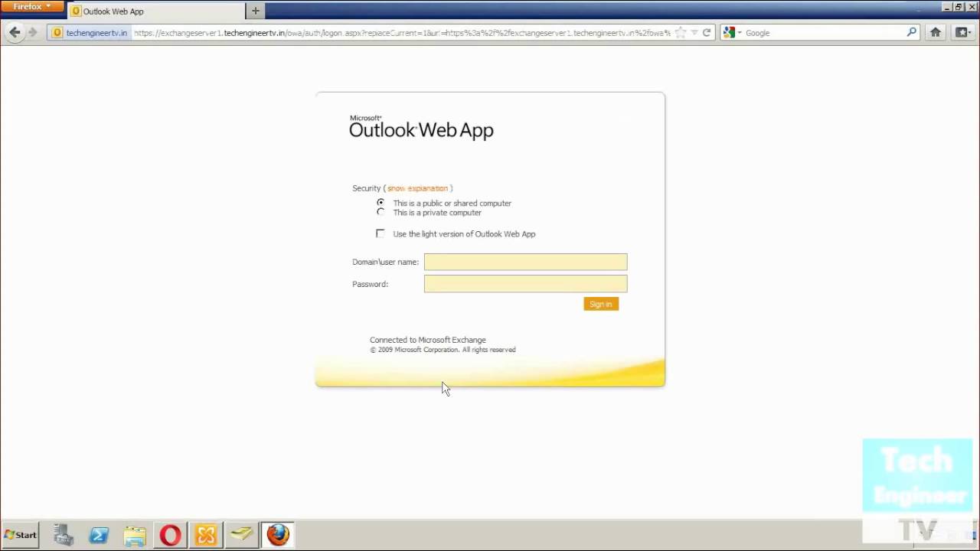This screenshot has width=980, height=551.
Task: Go to the Firefox home page icon
Action: point(936,32)
